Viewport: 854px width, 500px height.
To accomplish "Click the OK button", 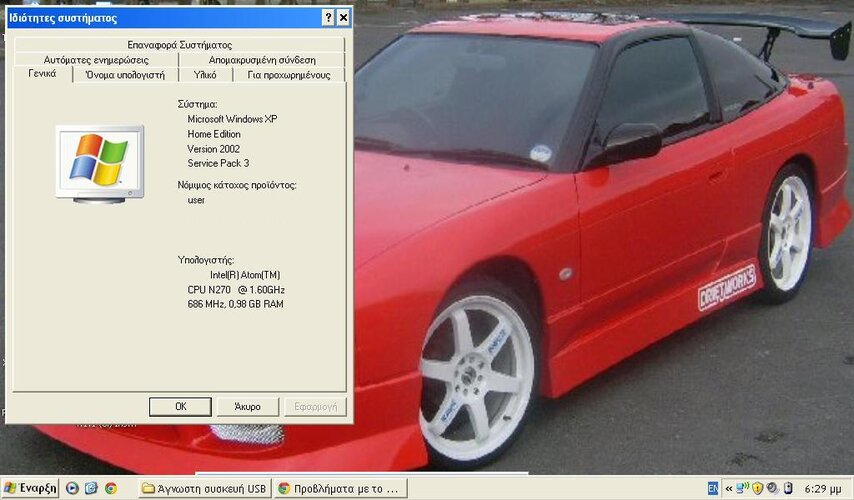I will point(180,406).
